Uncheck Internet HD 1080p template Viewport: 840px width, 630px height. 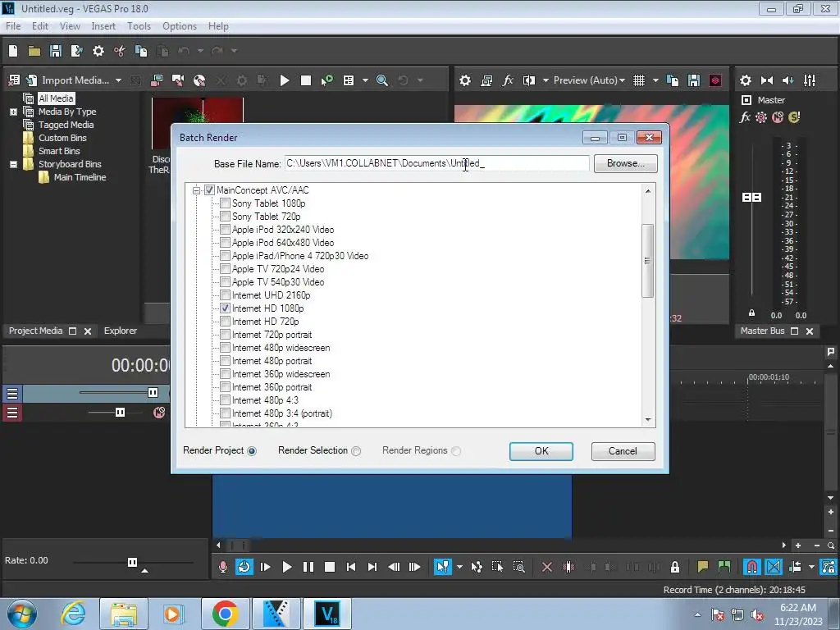(x=225, y=308)
